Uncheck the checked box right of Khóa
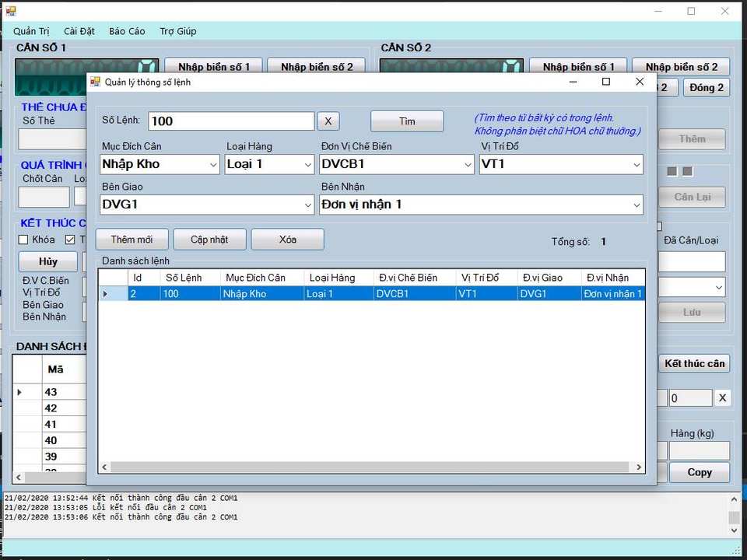 [x=70, y=240]
